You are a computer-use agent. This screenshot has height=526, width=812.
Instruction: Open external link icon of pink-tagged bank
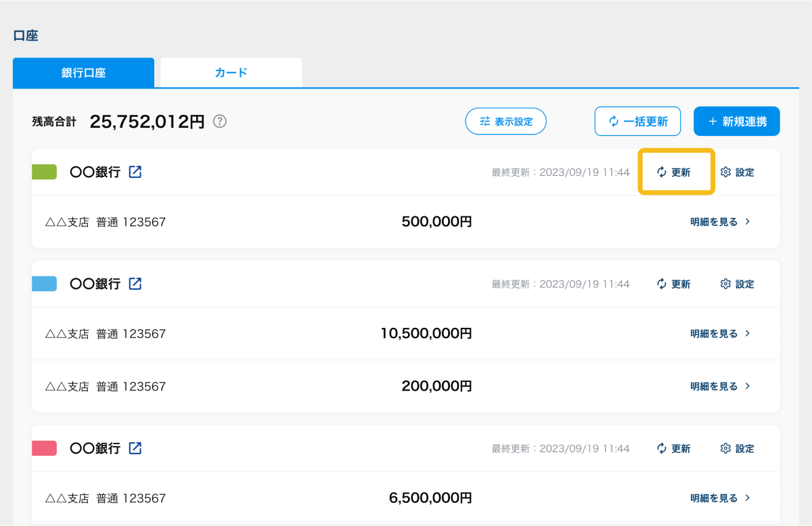tap(135, 448)
